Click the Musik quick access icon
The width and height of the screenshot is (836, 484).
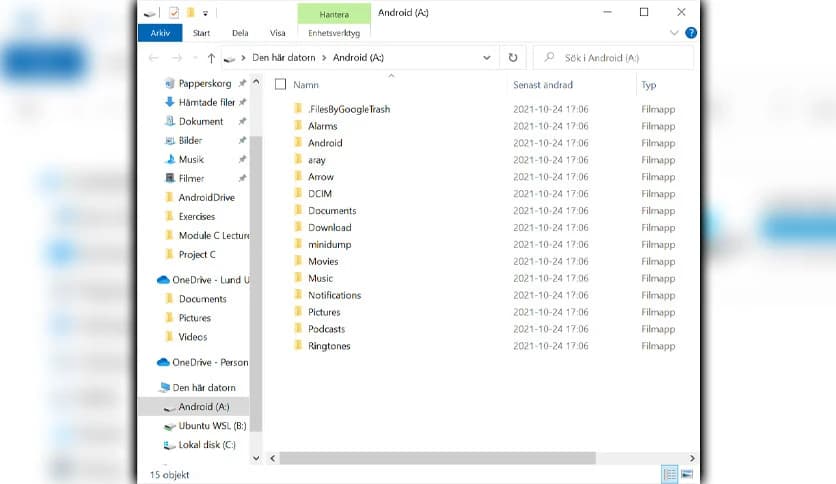pyautogui.click(x=170, y=159)
